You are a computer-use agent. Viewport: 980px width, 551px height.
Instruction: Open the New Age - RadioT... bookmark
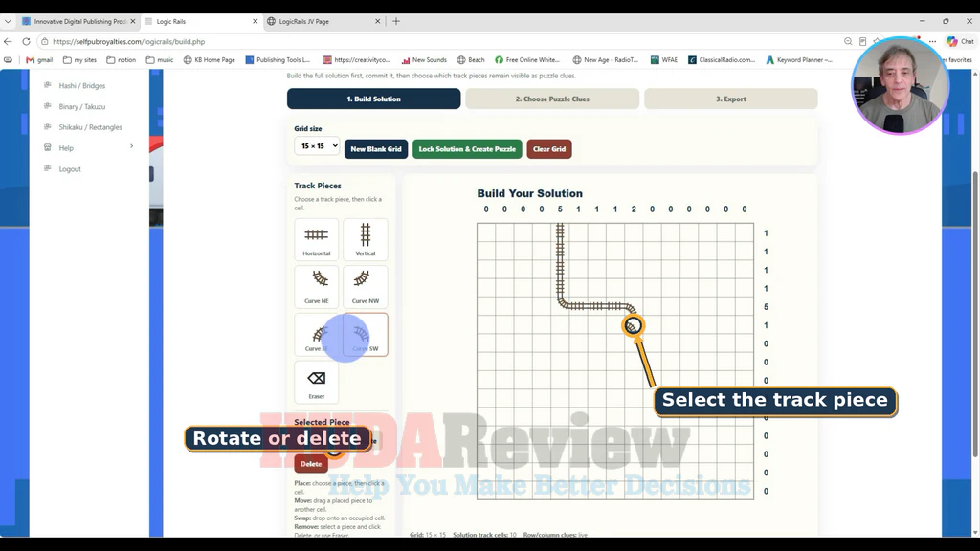click(x=605, y=60)
